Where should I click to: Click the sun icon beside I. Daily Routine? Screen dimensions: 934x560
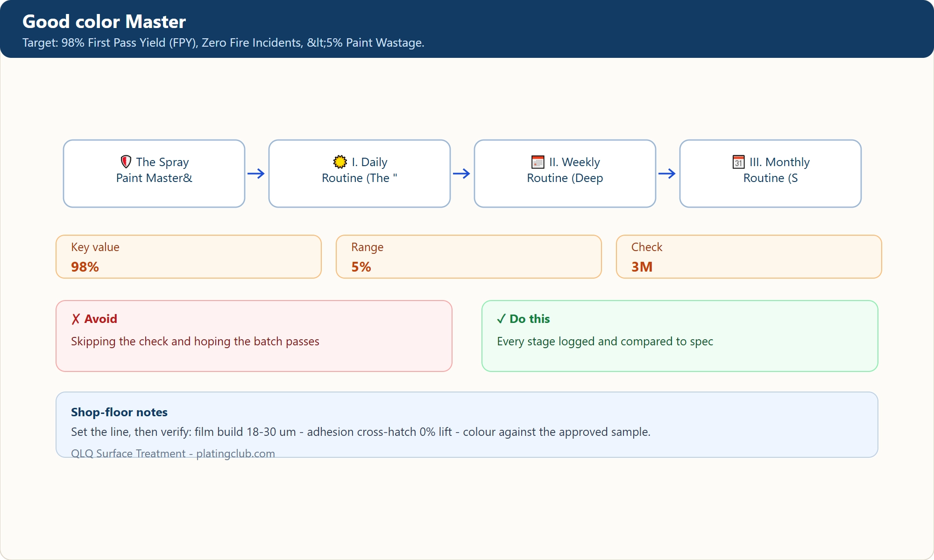(340, 162)
